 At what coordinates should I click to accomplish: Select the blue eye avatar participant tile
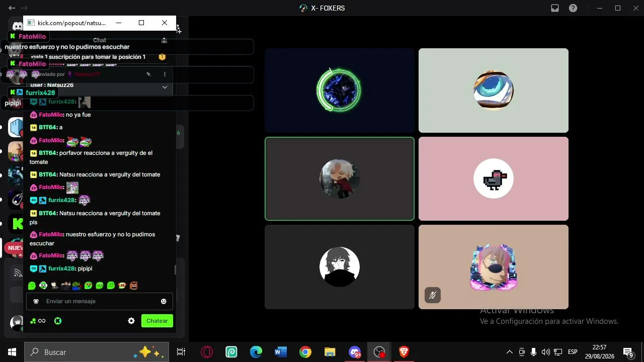tap(494, 90)
